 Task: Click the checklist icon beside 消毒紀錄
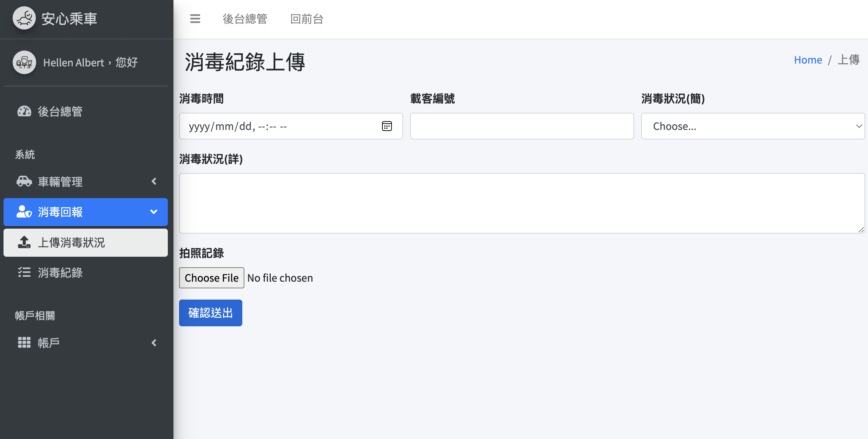[24, 273]
